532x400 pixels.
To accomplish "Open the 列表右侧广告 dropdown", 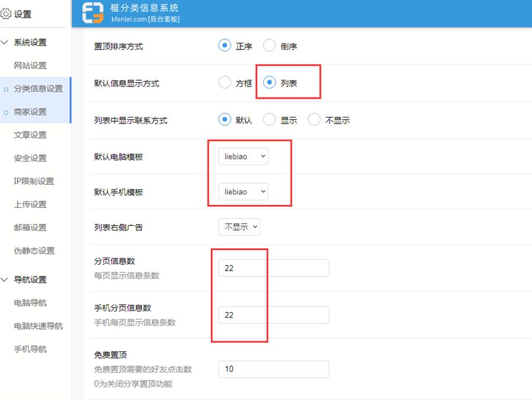I will point(239,227).
